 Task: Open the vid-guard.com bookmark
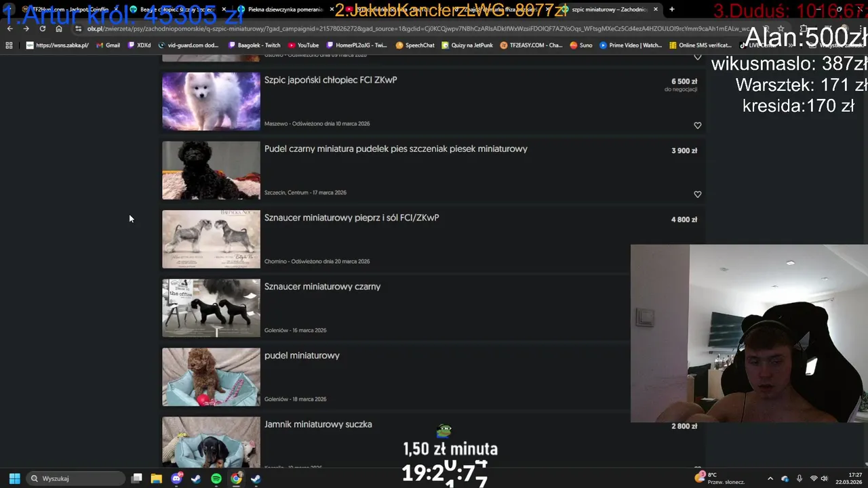tap(189, 45)
